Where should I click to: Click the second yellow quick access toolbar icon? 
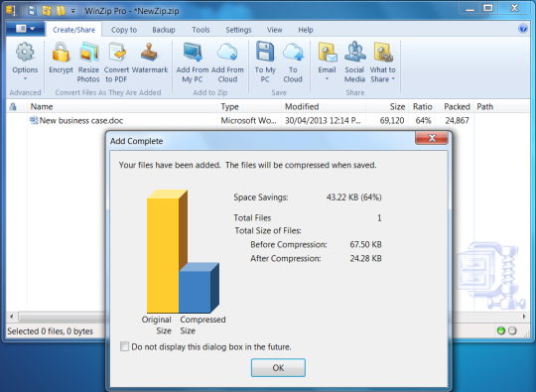click(47, 11)
